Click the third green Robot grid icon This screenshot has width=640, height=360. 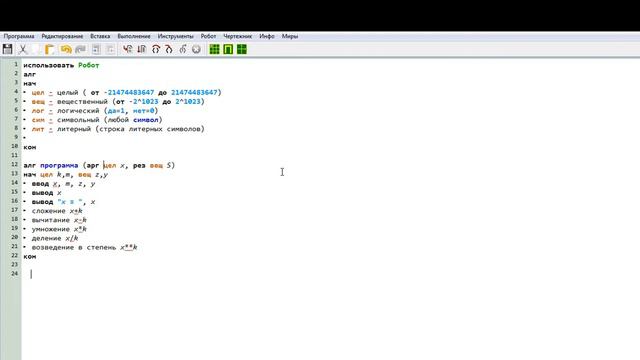coord(242,49)
